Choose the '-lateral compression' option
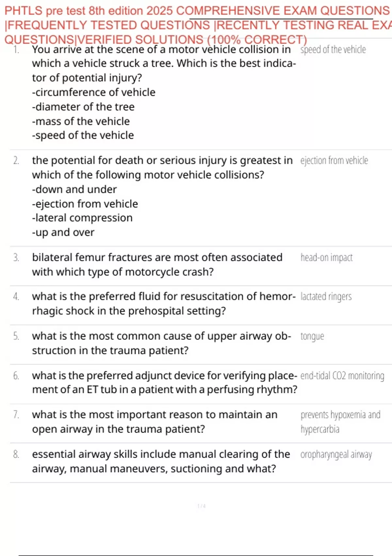 coord(82,218)
